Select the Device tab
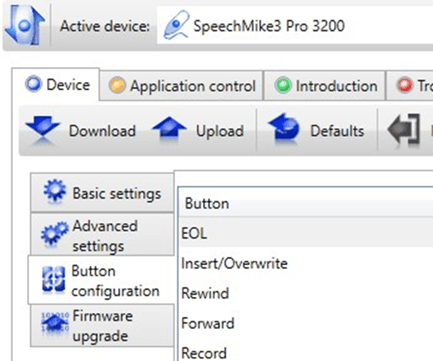The width and height of the screenshot is (433, 361). (x=56, y=84)
